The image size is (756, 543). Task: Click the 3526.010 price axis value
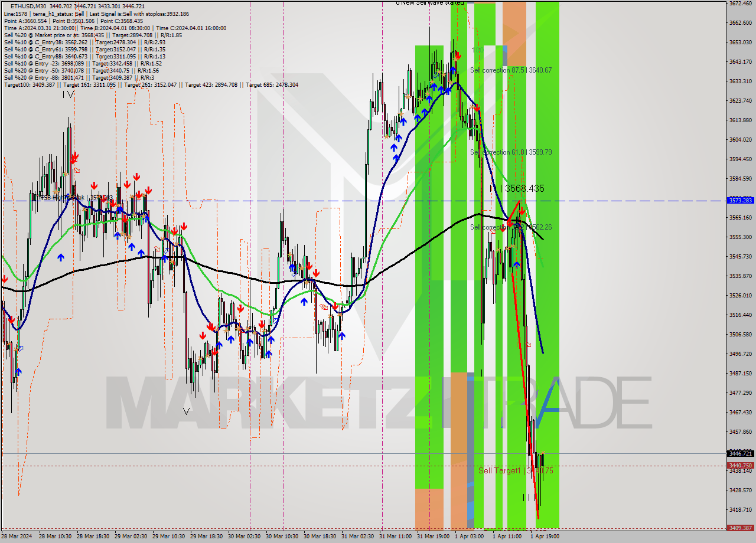[740, 295]
